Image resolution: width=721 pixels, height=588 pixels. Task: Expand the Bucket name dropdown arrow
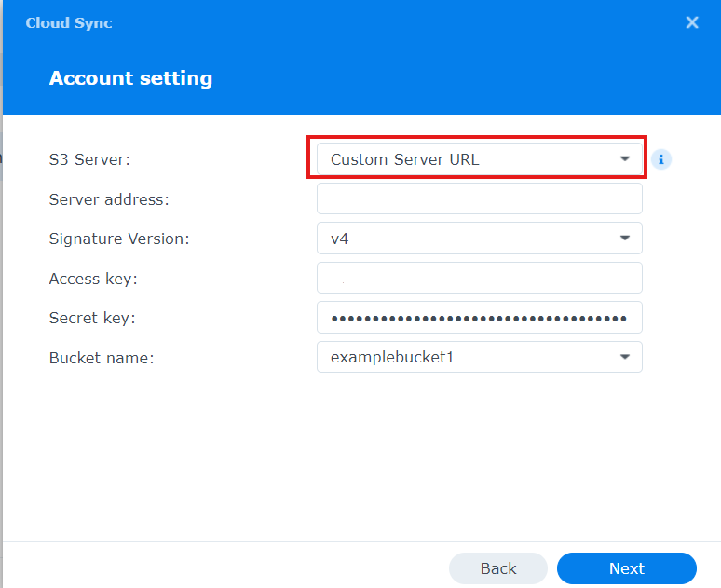[625, 357]
